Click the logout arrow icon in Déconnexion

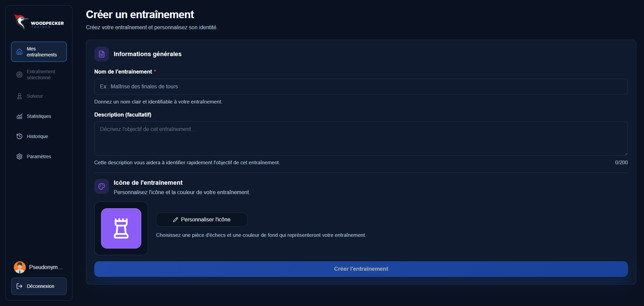click(19, 286)
